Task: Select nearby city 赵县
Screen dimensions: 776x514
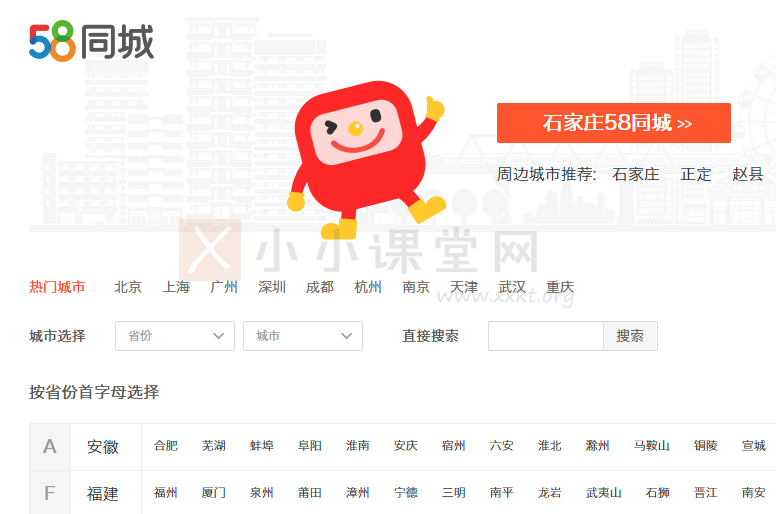Action: pos(747,174)
